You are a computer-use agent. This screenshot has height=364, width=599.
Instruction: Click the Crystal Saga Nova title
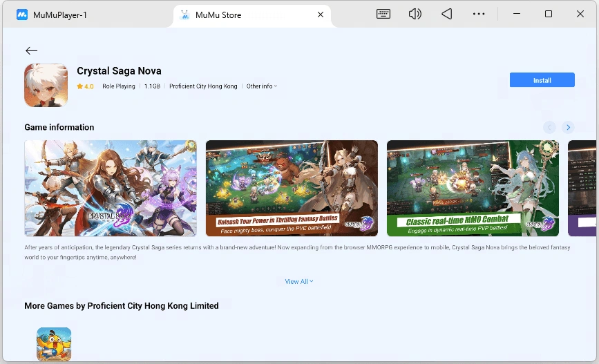tap(119, 71)
